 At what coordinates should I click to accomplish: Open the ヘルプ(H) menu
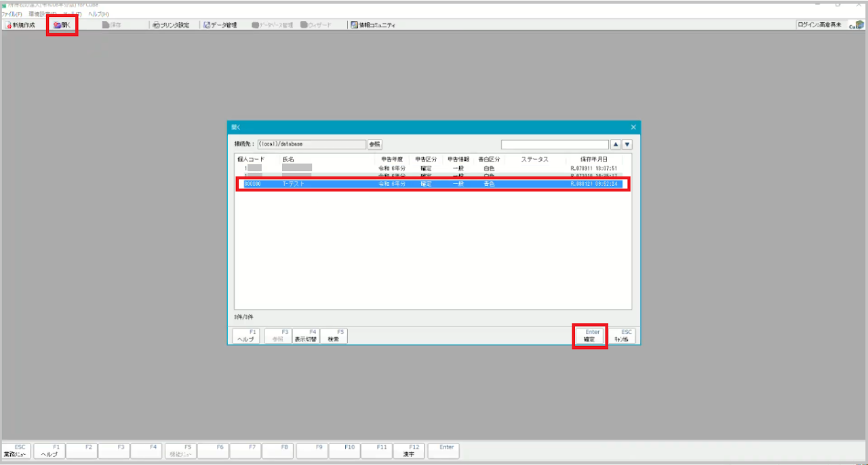pyautogui.click(x=99, y=14)
